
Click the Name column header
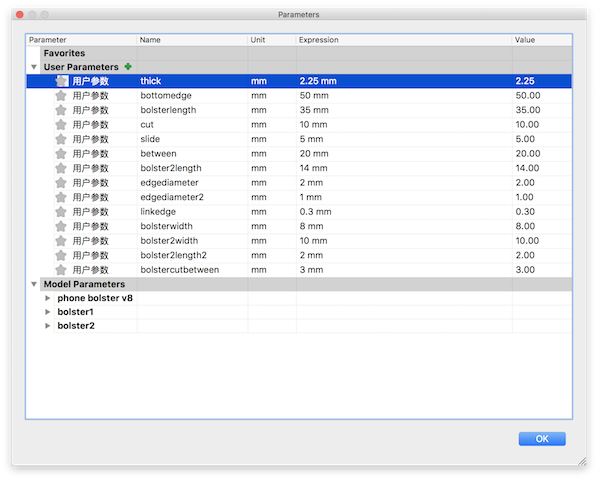pyautogui.click(x=192, y=40)
